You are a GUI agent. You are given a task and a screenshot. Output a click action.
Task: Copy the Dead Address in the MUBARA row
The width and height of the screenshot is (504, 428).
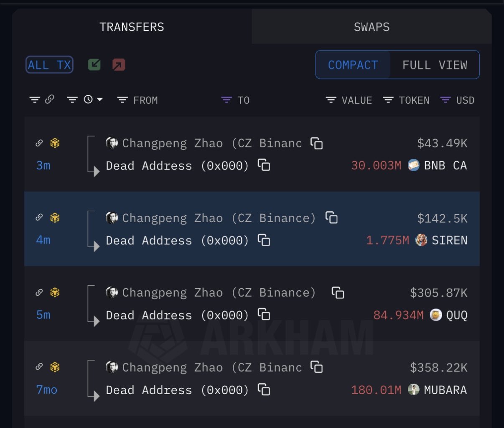[x=264, y=390]
